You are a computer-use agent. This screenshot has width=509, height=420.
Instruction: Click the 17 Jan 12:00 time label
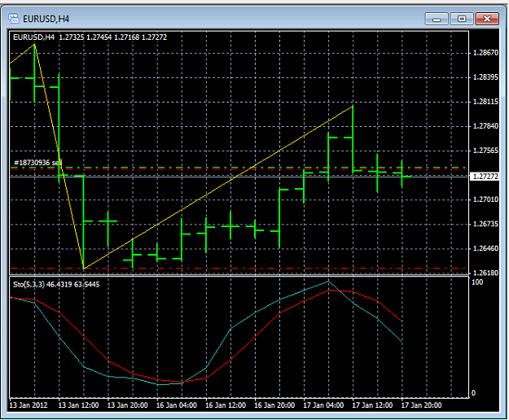pos(372,405)
